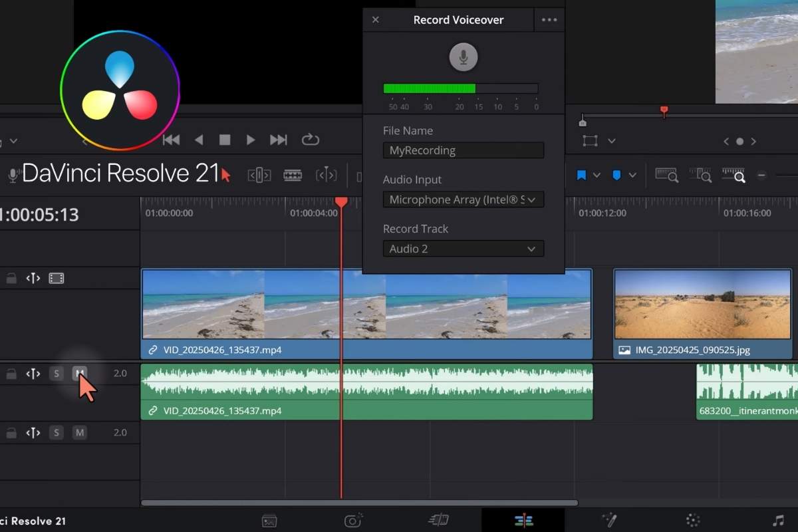
Task: Click the blue flag icon in the toolbar
Action: [x=582, y=175]
